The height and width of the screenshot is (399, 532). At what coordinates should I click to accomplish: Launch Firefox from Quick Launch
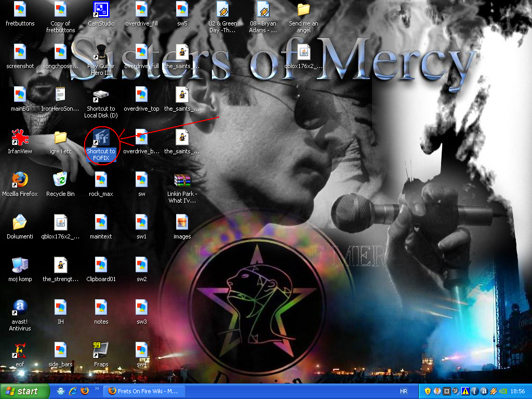(x=85, y=391)
